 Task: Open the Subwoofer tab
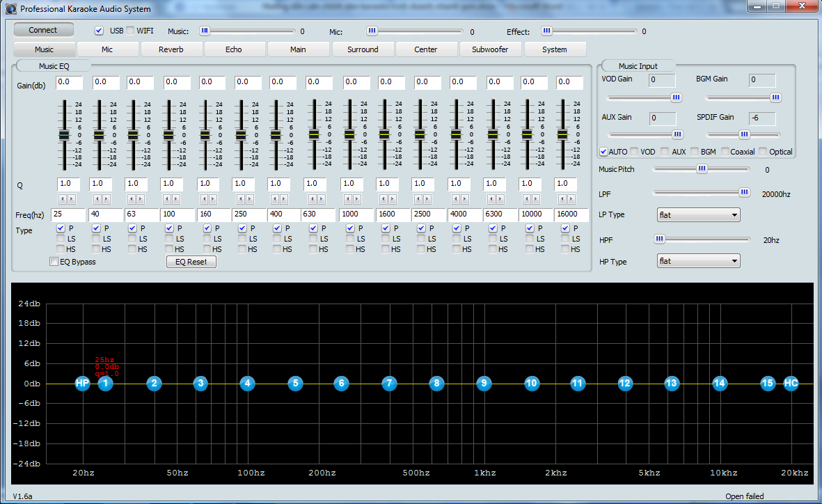[x=490, y=49]
